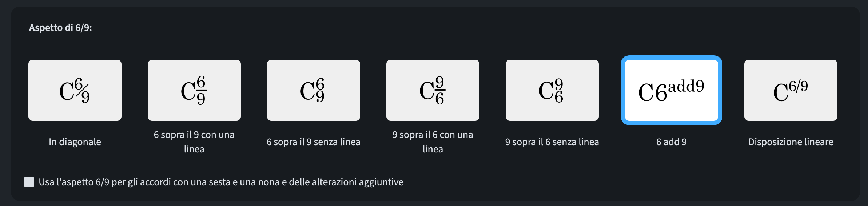Click the 'add9' superscript in the selected tile
This screenshot has width=868, height=206.
coord(686,87)
